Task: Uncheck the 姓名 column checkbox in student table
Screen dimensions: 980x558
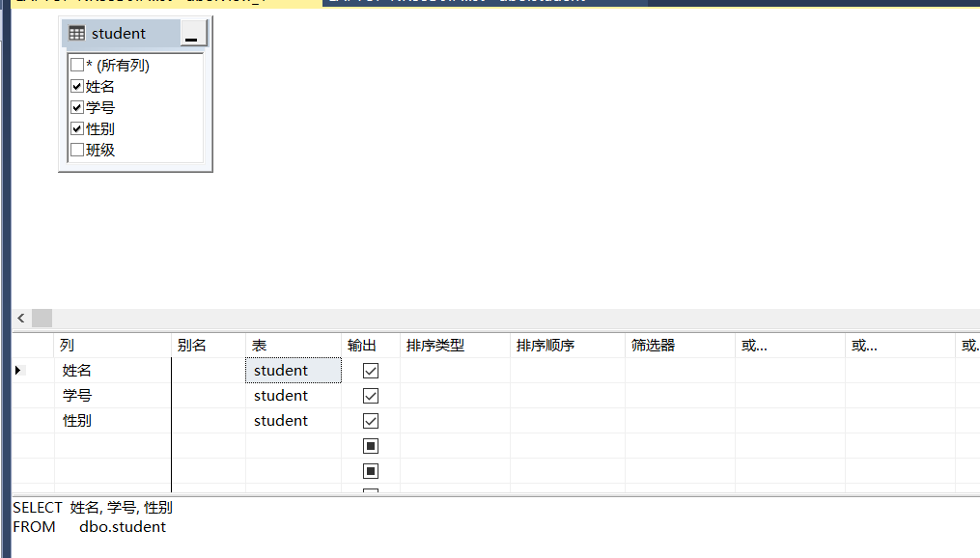Action: click(x=77, y=86)
